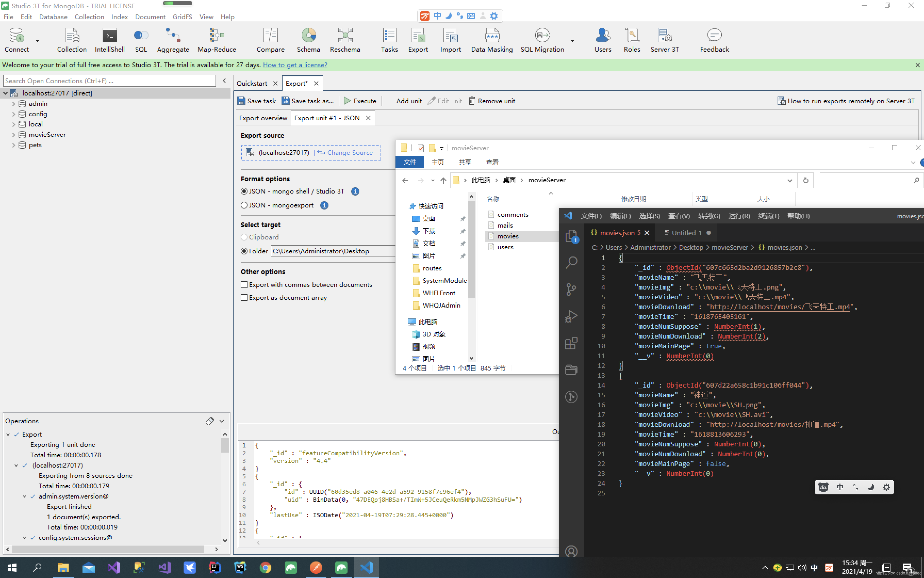Click How to get a license link

(295, 65)
